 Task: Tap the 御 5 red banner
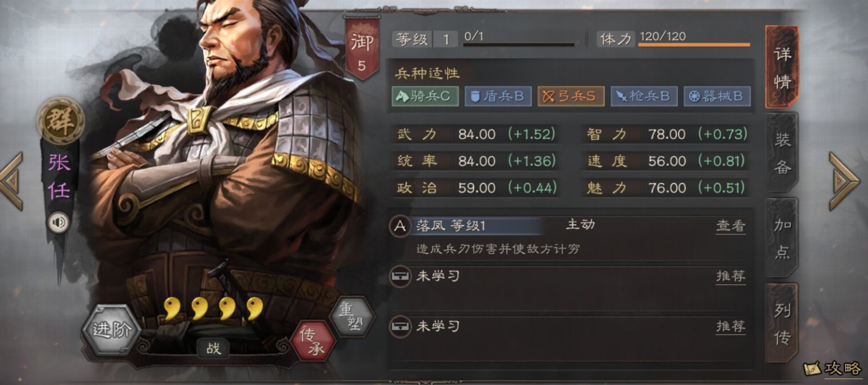[362, 48]
